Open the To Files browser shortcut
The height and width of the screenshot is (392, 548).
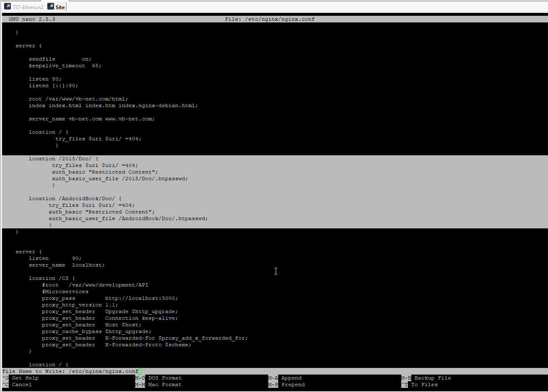420,385
